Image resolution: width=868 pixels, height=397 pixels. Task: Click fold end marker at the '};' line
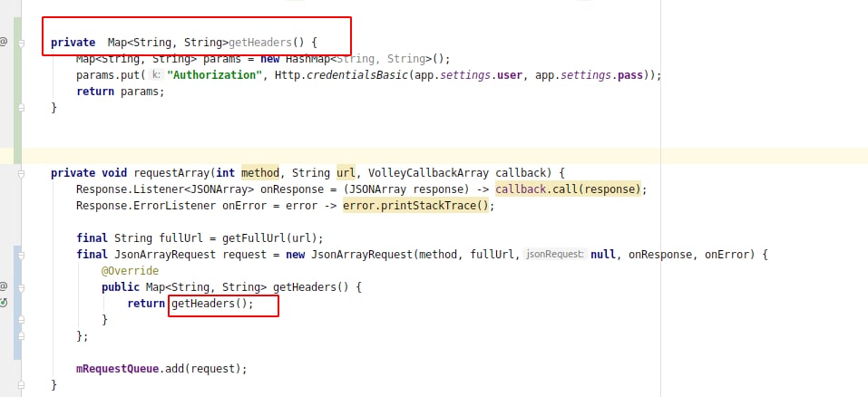21,336
